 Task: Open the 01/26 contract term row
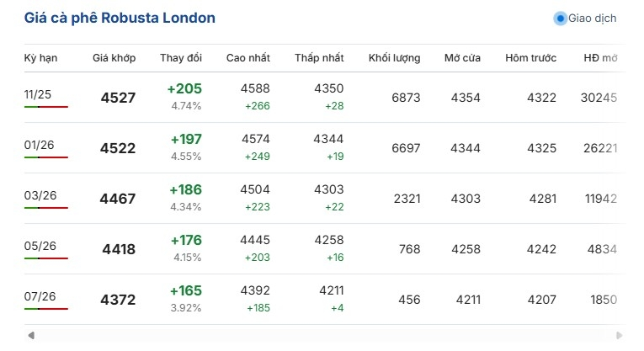click(38, 145)
